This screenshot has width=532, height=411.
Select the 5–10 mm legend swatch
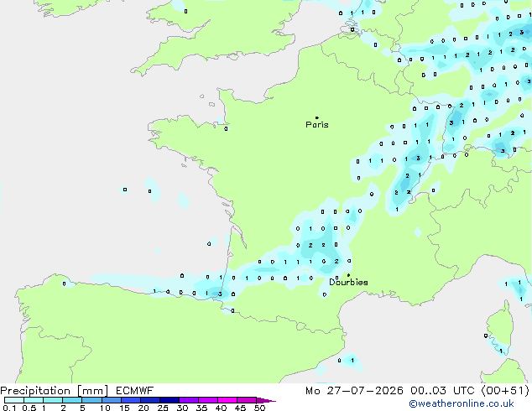91,400
